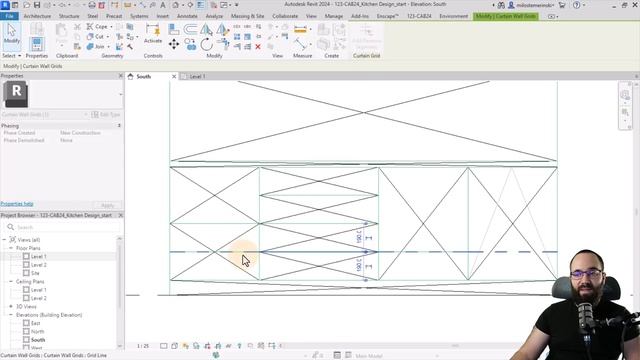
Task: Open the Properties palette button in ribbon
Action: coord(36,44)
